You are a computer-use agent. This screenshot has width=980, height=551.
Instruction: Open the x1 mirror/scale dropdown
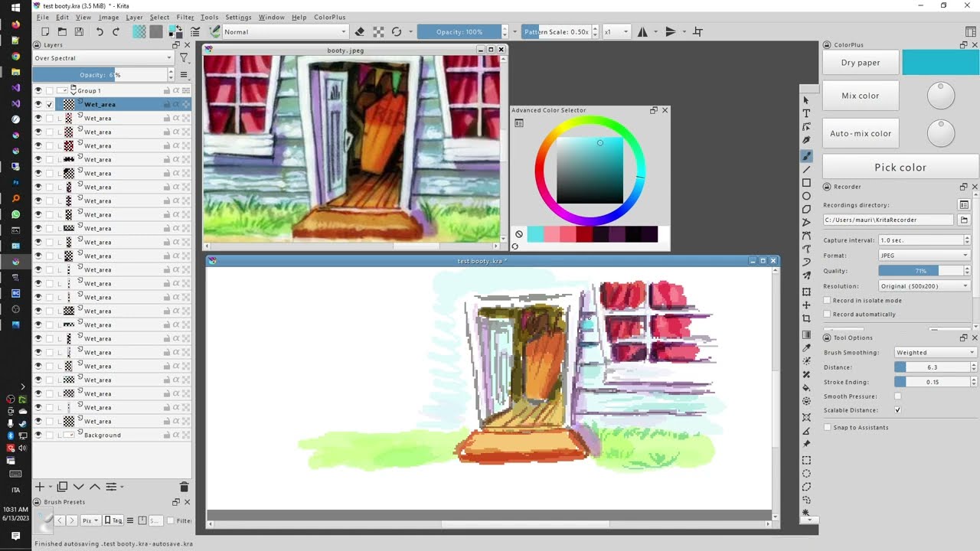(x=616, y=31)
